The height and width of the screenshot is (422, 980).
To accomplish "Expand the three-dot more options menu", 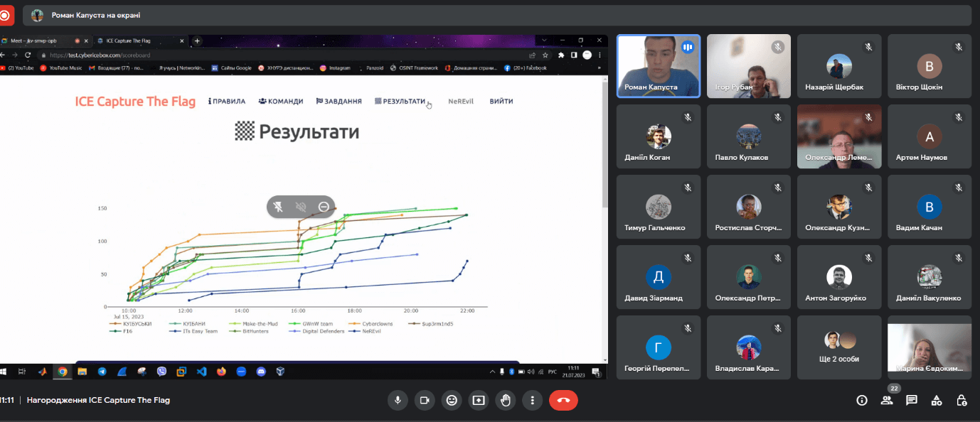I will point(532,400).
